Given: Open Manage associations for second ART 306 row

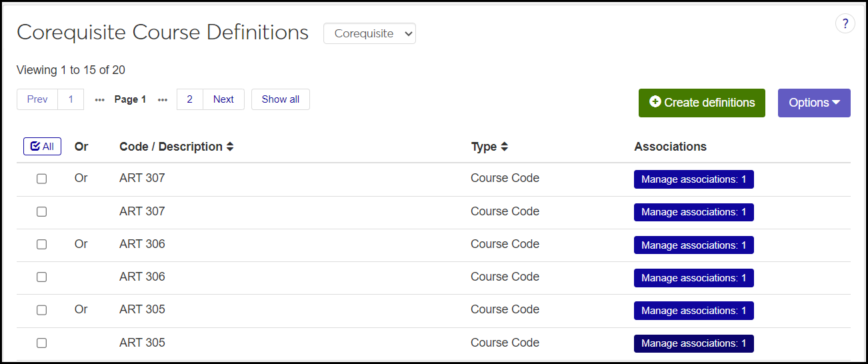Looking at the screenshot, I should pos(693,278).
